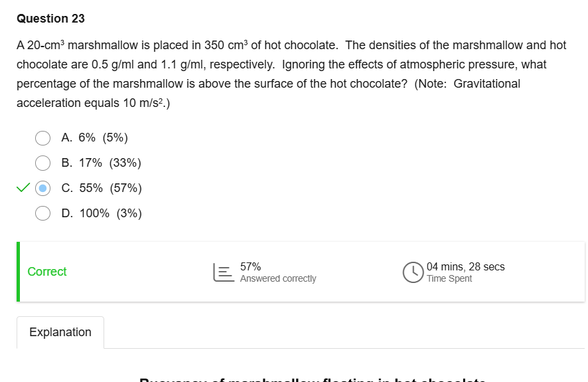This screenshot has height=382, width=588.
Task: Click the "100% (3%)" answer text
Action: click(x=102, y=213)
